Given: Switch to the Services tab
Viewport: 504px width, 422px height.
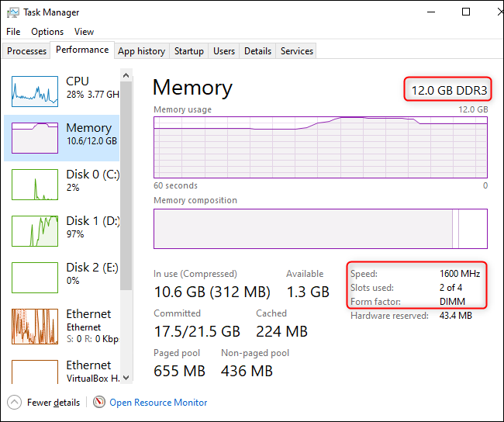Looking at the screenshot, I should (297, 51).
